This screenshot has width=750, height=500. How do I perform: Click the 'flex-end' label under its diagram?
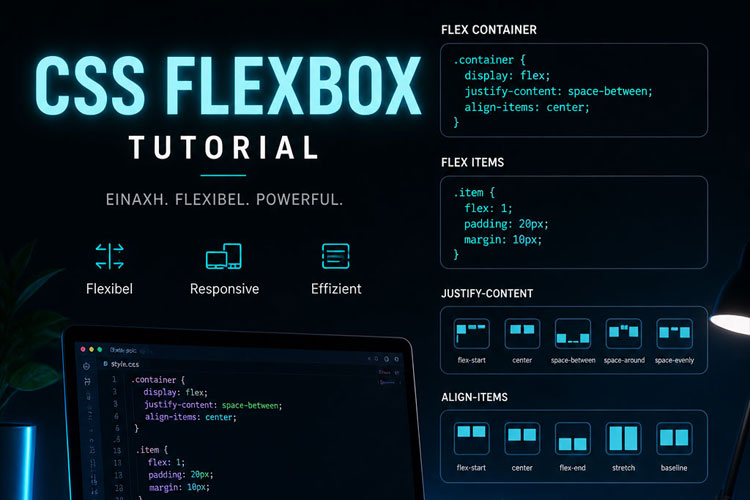point(573,468)
